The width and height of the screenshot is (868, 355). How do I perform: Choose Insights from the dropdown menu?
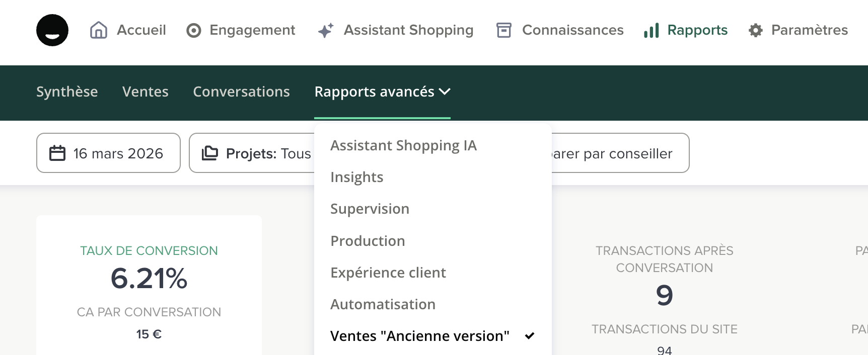pyautogui.click(x=356, y=177)
